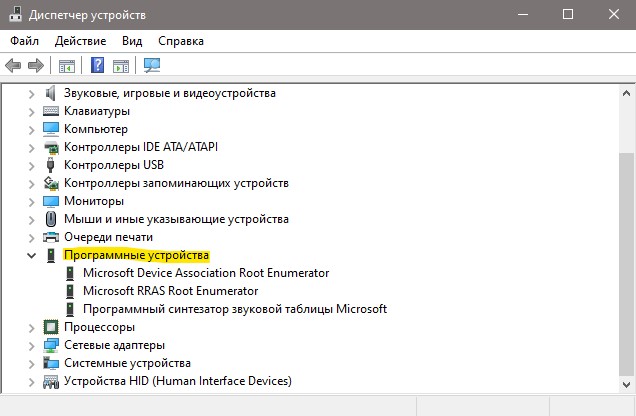Expand the Компьютер node

pyautogui.click(x=31, y=130)
